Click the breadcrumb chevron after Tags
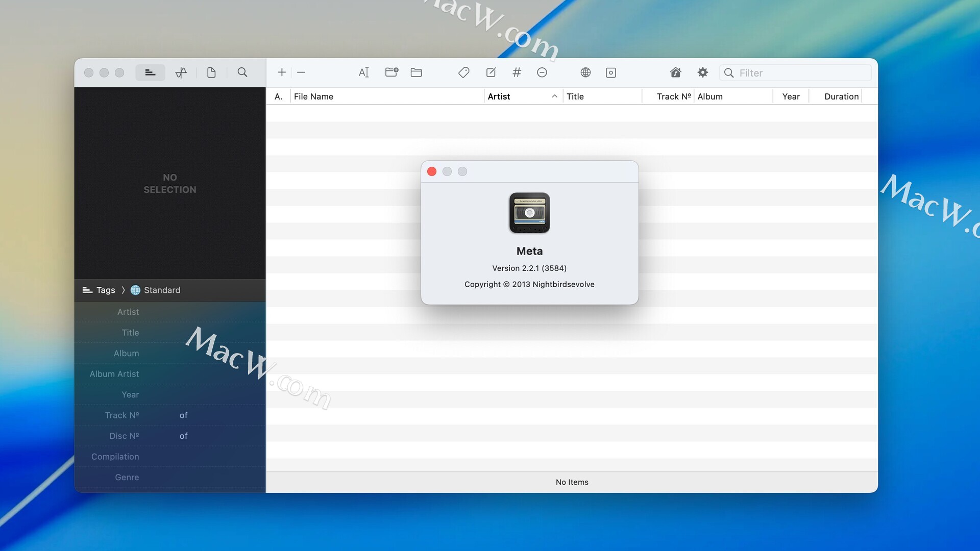 click(123, 290)
